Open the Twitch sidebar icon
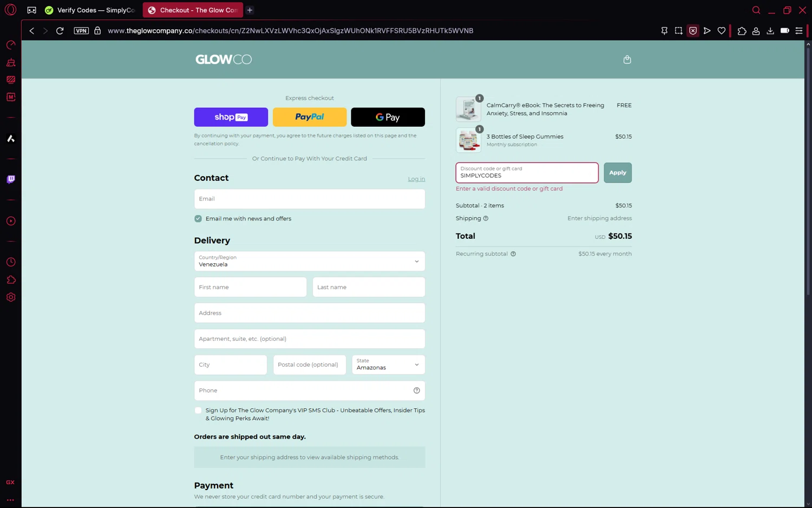 pyautogui.click(x=11, y=179)
